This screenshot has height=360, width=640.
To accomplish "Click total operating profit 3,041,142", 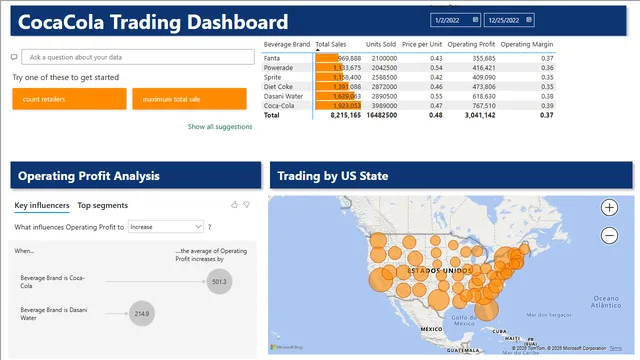I will [480, 115].
